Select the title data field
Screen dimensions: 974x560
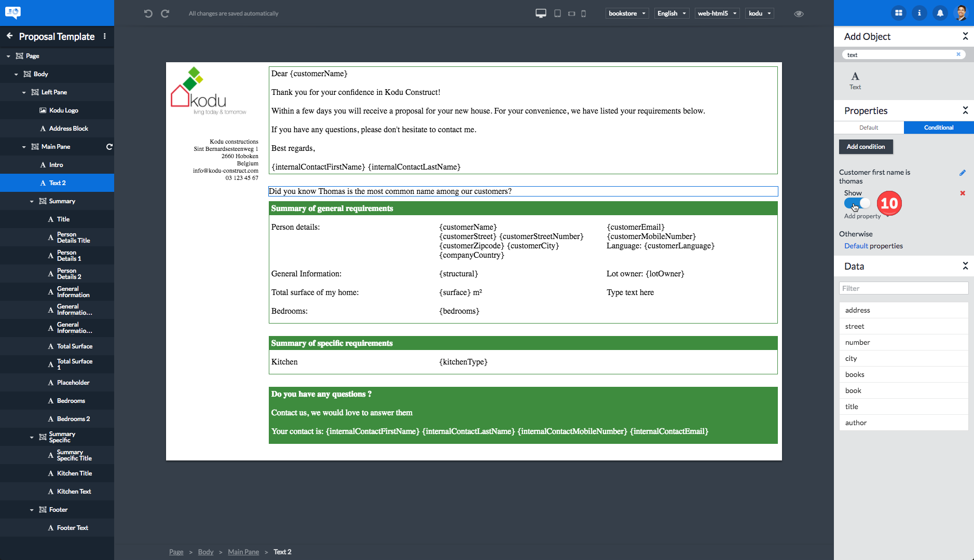(x=903, y=407)
